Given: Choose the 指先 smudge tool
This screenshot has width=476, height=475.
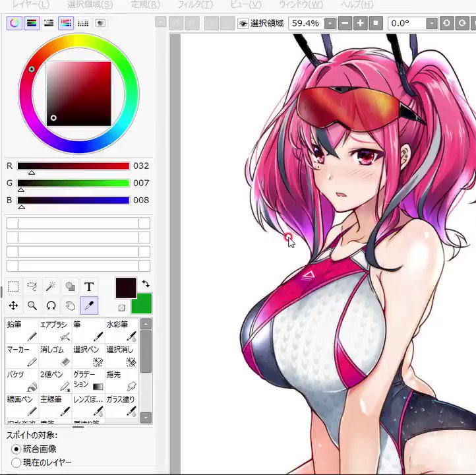Looking at the screenshot, I should coord(121,381).
